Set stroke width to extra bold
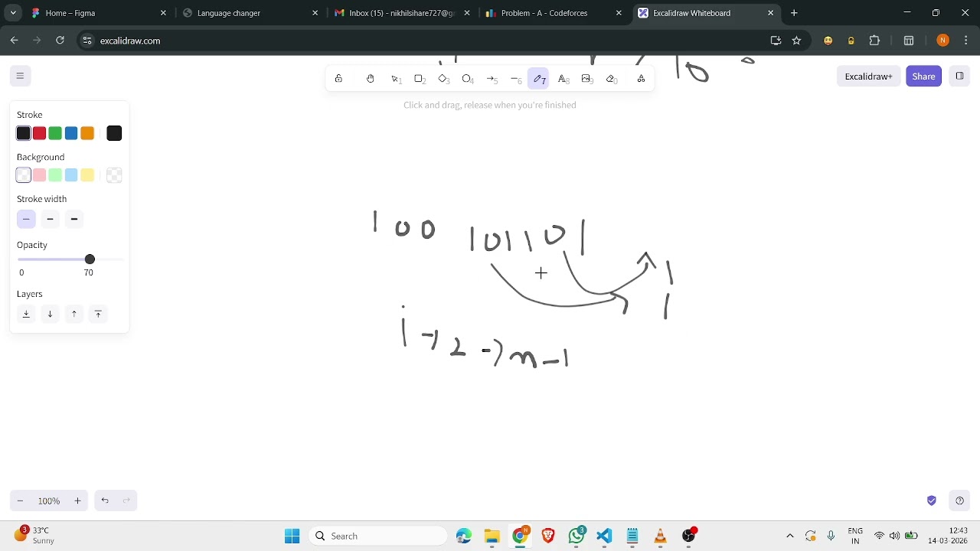Viewport: 980px width, 551px height. (x=74, y=219)
